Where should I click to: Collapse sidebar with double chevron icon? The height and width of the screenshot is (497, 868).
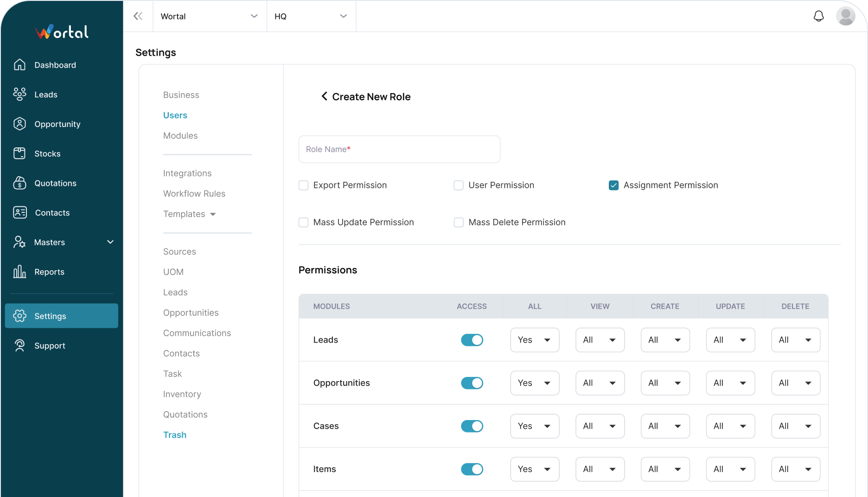pos(138,16)
